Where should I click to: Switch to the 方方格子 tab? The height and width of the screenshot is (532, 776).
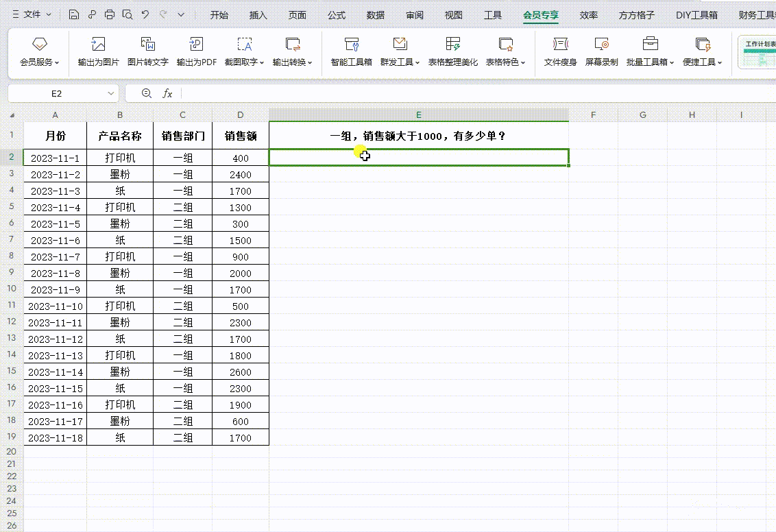point(636,15)
